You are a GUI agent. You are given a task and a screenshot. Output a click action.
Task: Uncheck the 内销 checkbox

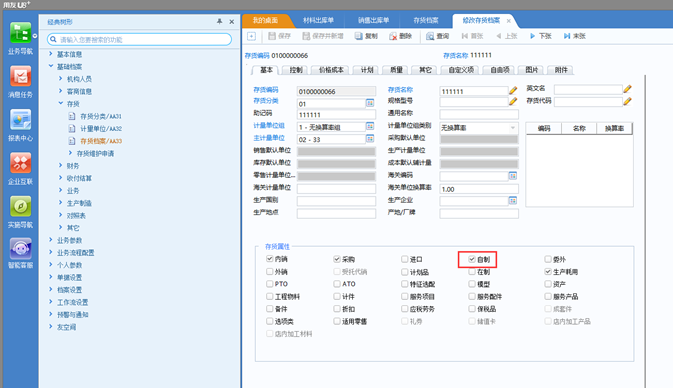click(270, 259)
